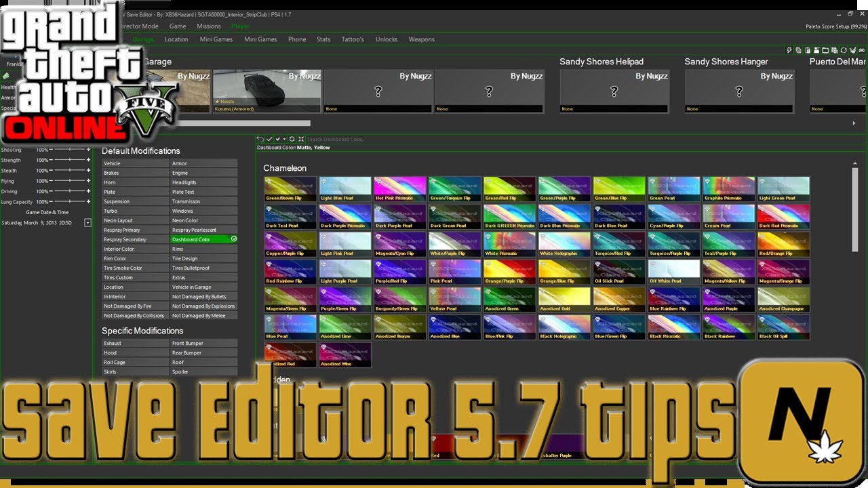Choose the Anodized Wine swatch
The width and height of the screenshot is (868, 488).
(345, 355)
